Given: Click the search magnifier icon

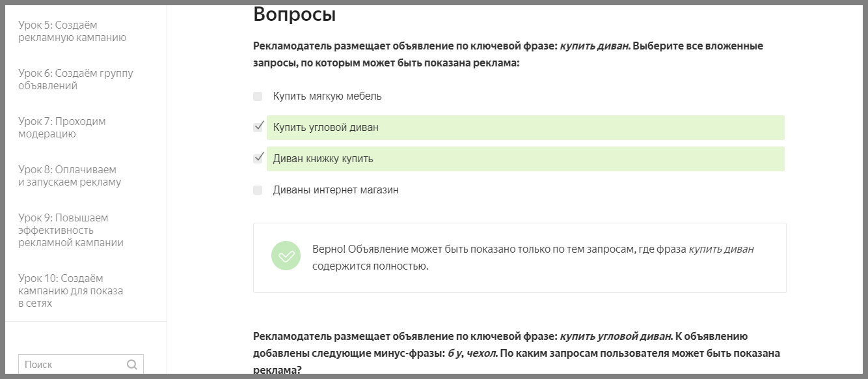Looking at the screenshot, I should pos(133,364).
